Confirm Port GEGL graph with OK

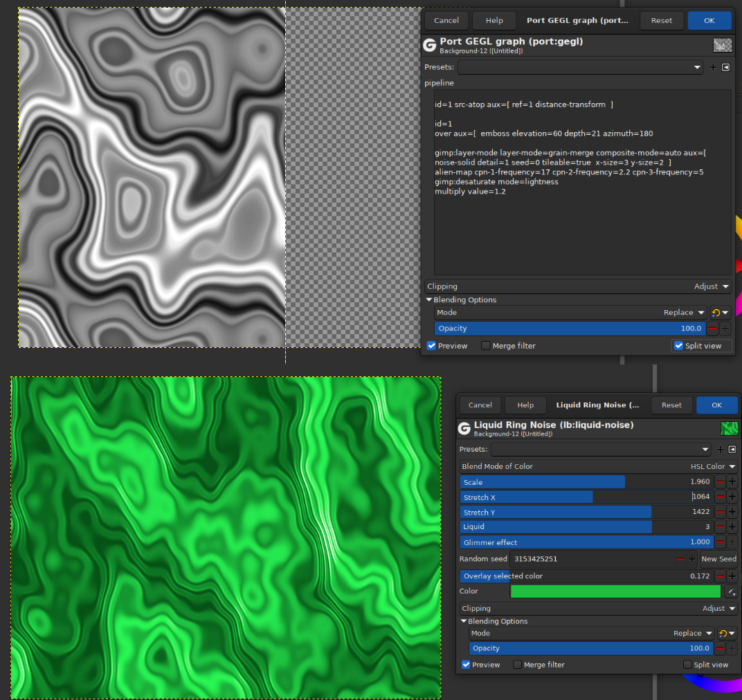[x=709, y=20]
